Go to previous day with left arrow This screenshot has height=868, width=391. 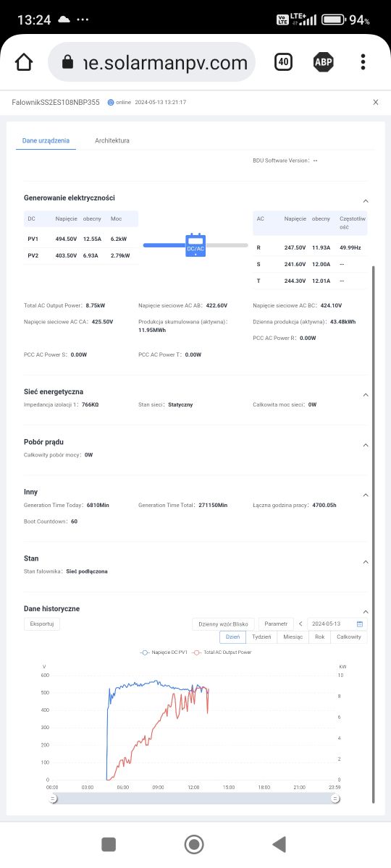pos(300,624)
